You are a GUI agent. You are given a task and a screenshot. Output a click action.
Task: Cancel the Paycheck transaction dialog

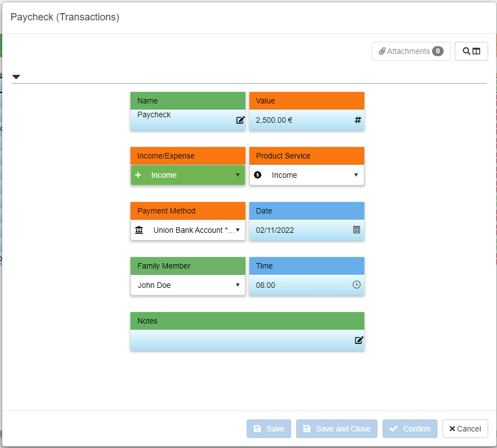465,429
